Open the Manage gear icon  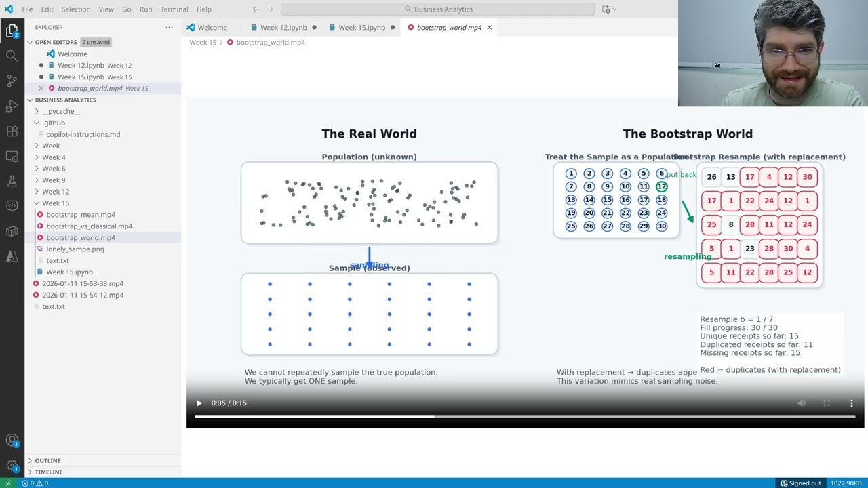click(12, 465)
